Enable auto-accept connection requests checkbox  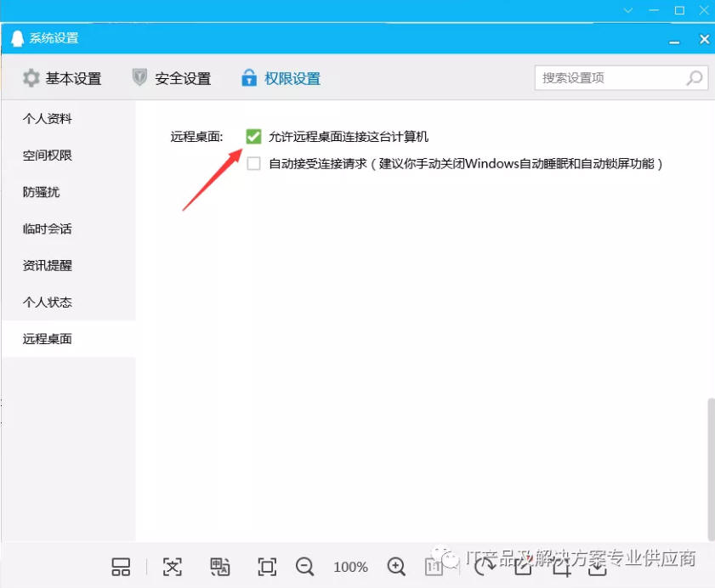253,164
